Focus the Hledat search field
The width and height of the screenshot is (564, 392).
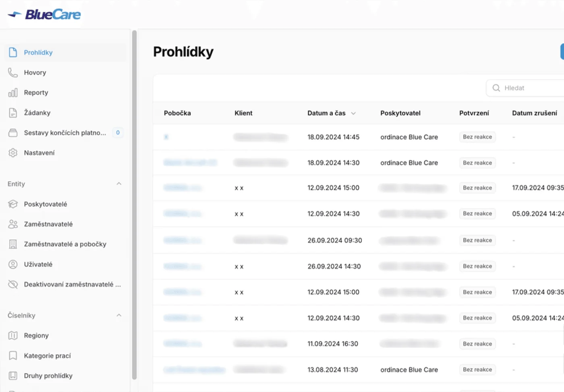pyautogui.click(x=525, y=88)
